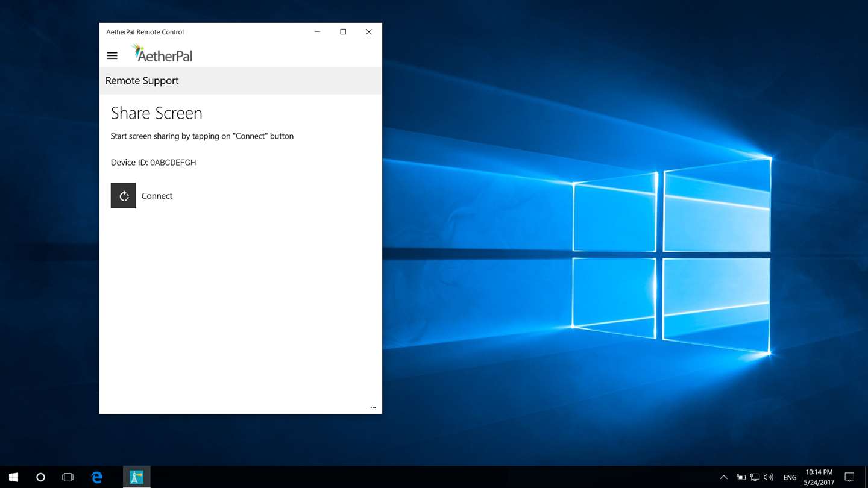Open the network status icon
Image resolution: width=868 pixels, height=488 pixels.
tap(755, 477)
